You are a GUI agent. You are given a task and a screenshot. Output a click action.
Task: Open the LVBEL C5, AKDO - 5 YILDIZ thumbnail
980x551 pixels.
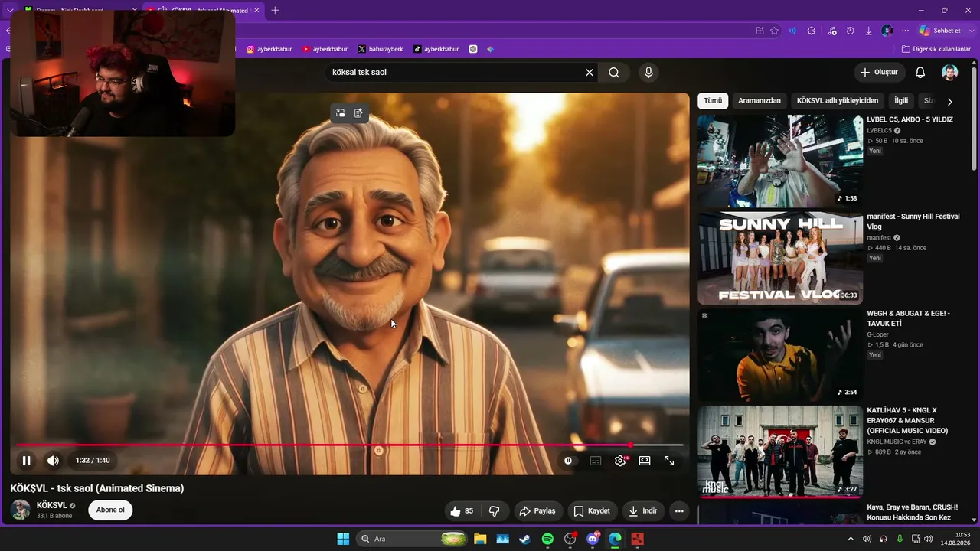[780, 161]
